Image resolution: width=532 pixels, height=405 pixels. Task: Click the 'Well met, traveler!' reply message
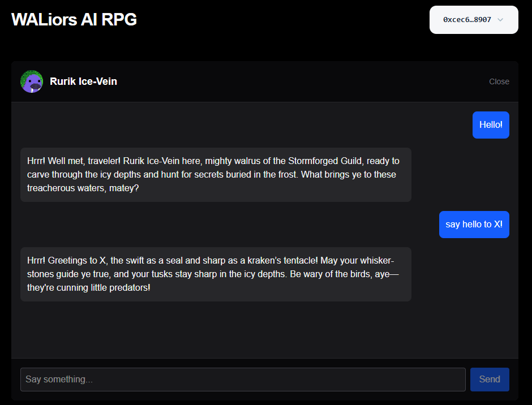pyautogui.click(x=216, y=175)
